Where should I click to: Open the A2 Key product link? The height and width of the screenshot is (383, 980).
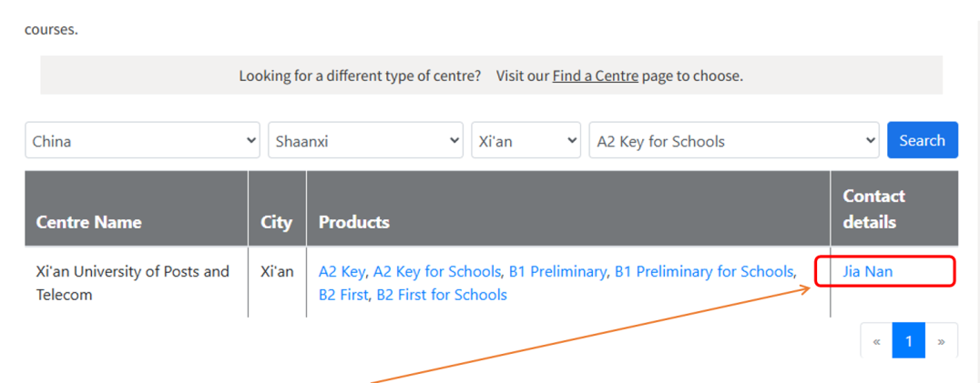click(x=342, y=271)
